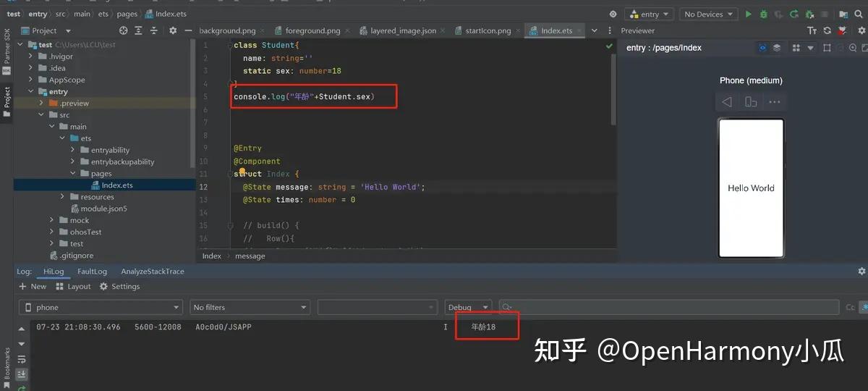Viewport: 868px width, 391px height.
Task: Rotate device using preview rotate icon
Action: point(751,102)
